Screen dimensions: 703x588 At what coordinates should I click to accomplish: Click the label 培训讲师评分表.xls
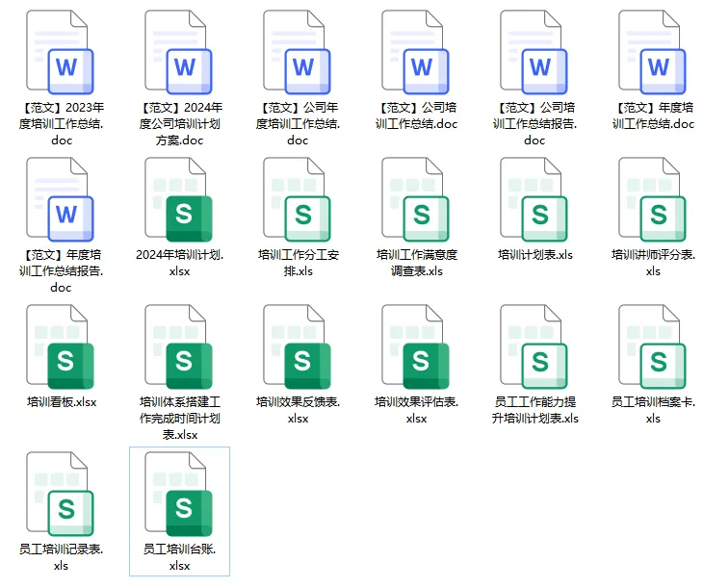pyautogui.click(x=653, y=263)
